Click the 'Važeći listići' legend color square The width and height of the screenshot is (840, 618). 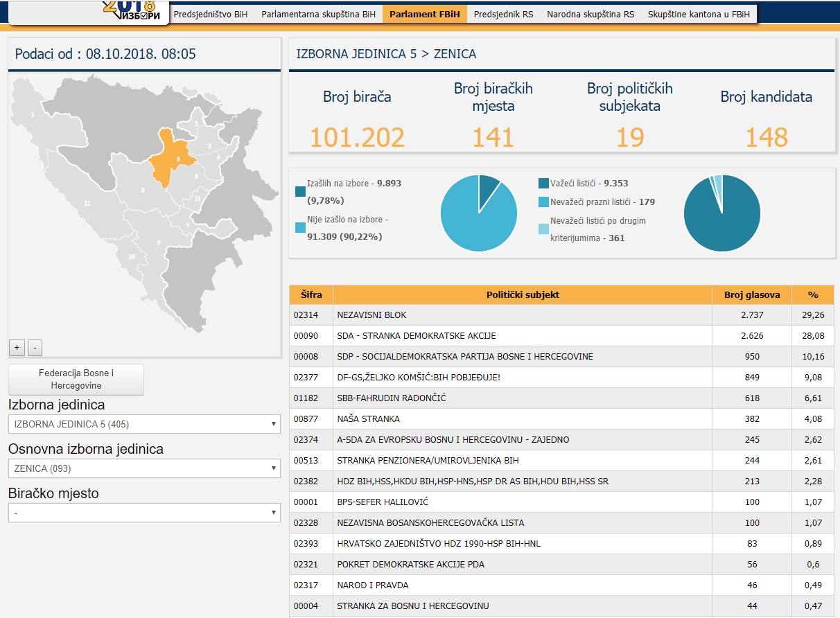(543, 184)
